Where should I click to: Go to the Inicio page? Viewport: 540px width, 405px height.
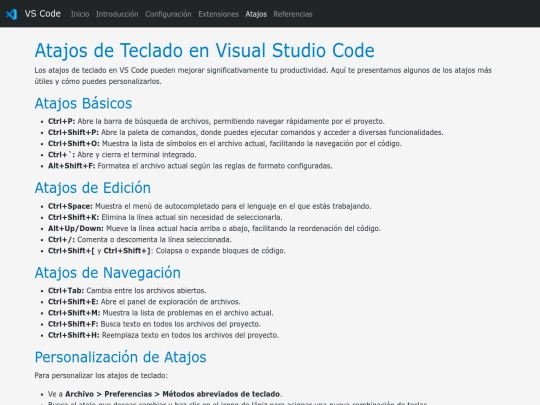coord(80,14)
